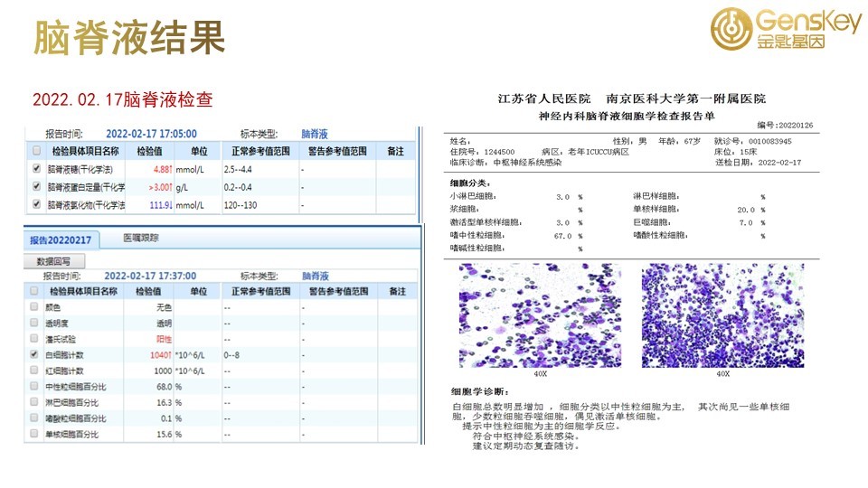
Task: Click the 细胞学诊断 heading
Action: click(479, 391)
